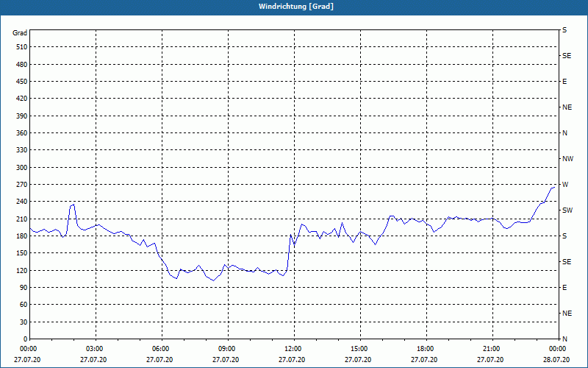Viewport: 588px width, 368px height.
Task: Click the 90 degree axis label
Action: 24,288
